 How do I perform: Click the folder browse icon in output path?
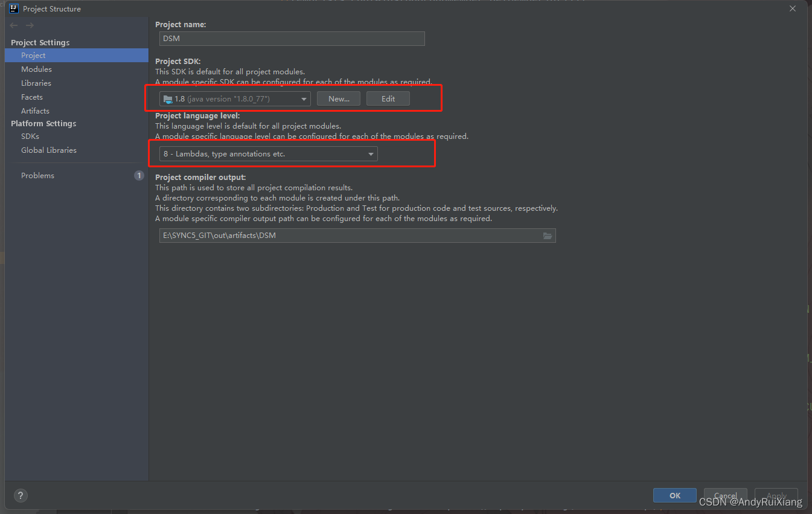(548, 236)
